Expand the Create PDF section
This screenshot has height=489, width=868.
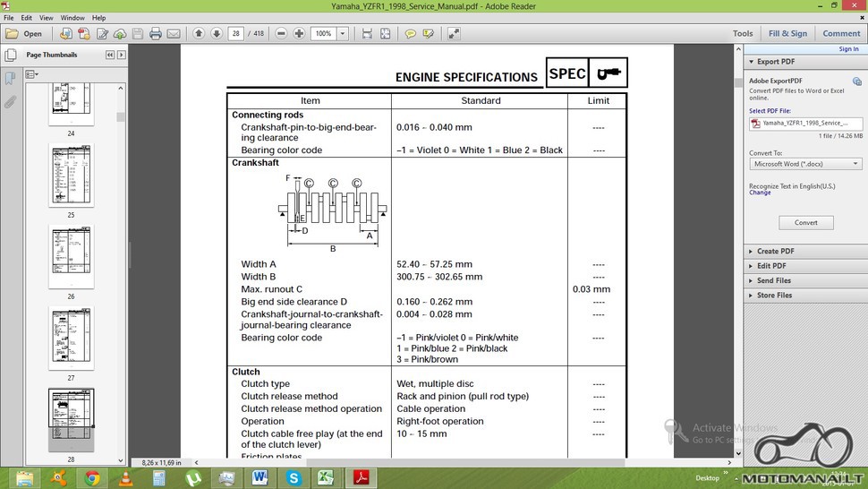point(751,252)
